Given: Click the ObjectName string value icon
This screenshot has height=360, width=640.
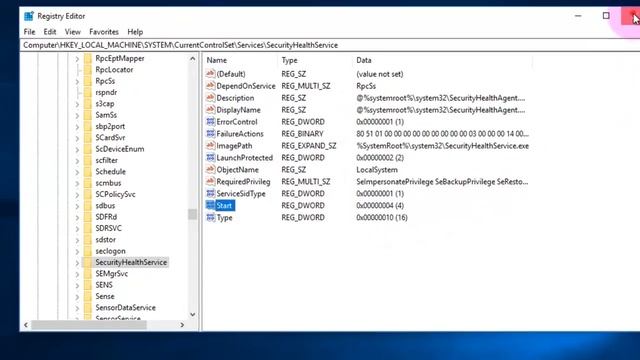Looking at the screenshot, I should [x=210, y=169].
